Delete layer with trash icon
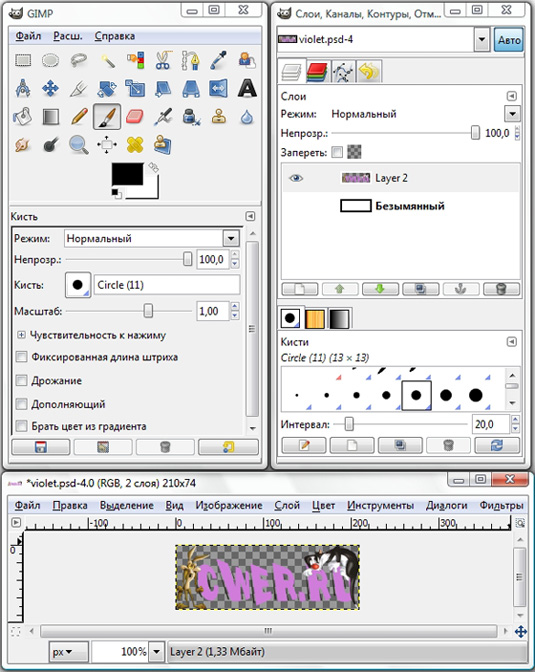The image size is (535, 672). click(501, 289)
